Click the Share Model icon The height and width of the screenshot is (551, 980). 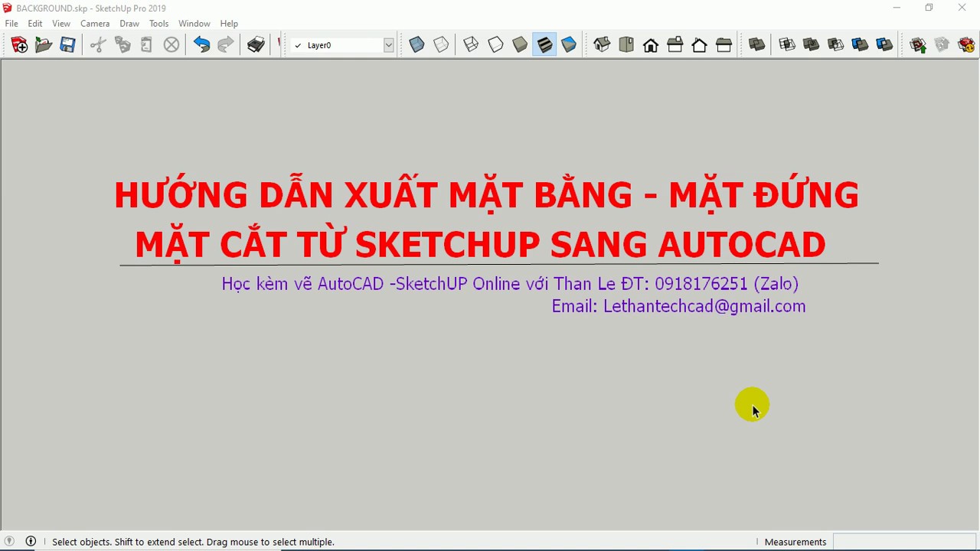click(942, 45)
